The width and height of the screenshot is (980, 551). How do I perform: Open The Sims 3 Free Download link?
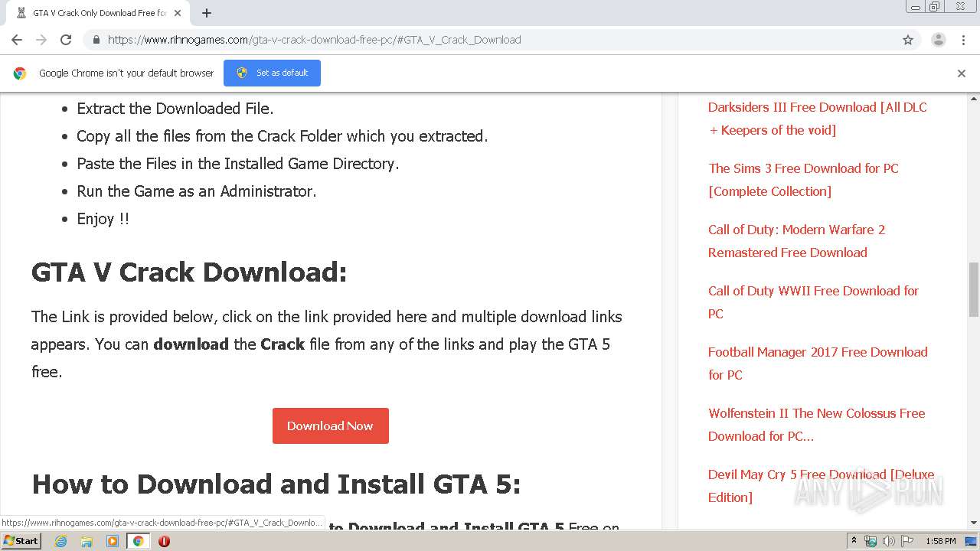(x=803, y=180)
